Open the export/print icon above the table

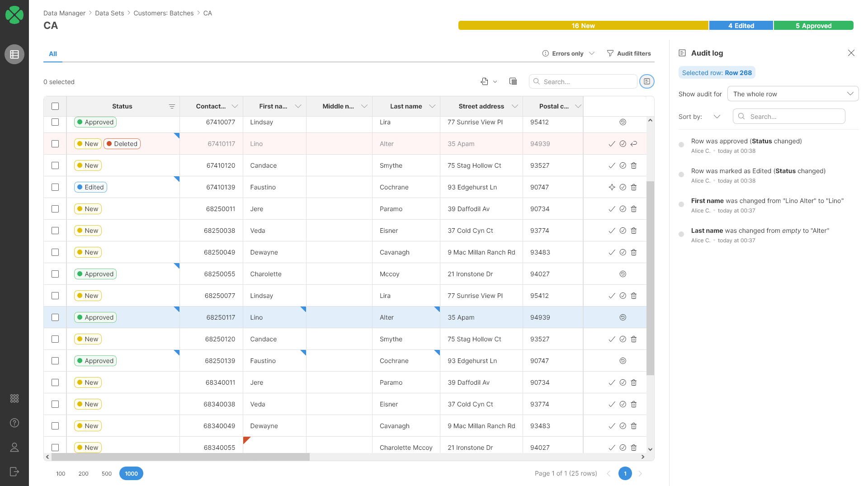pyautogui.click(x=485, y=81)
